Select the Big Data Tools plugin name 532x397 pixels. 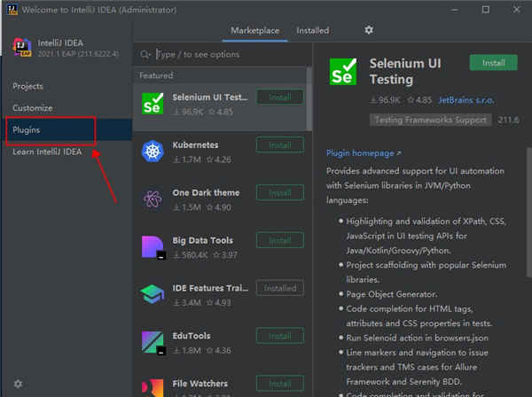click(x=202, y=240)
